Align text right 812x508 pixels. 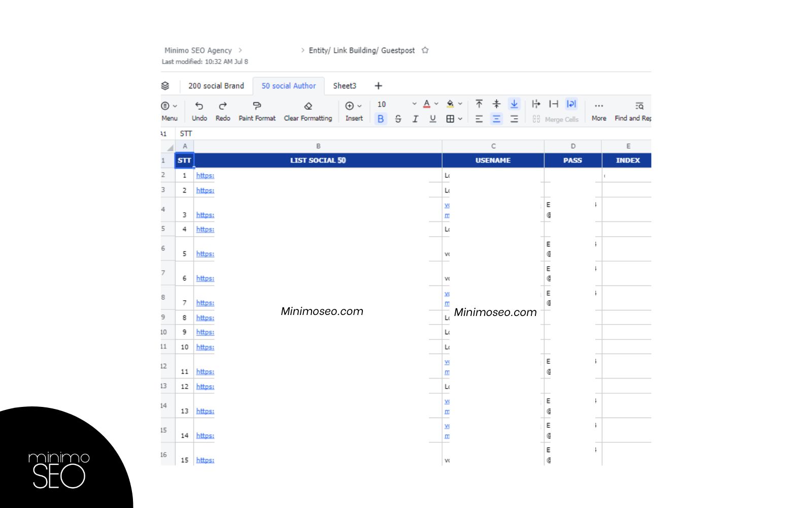tap(514, 119)
